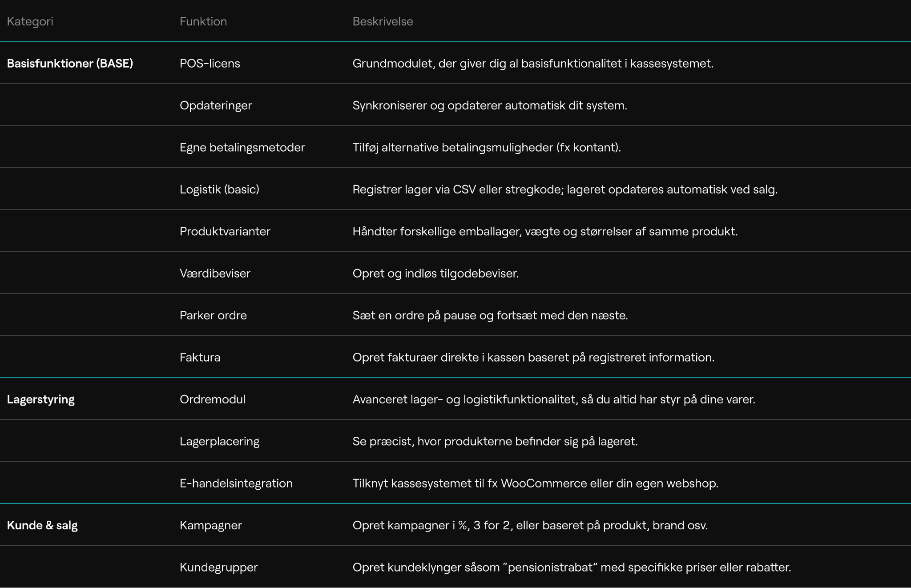
Task: Select the Basisfunktioner (BASE) category label
Action: tap(70, 63)
